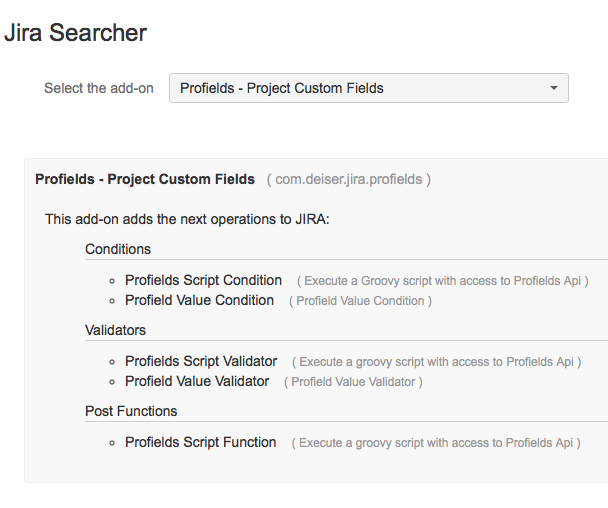Click the grey description beside Profield Value Condition
This screenshot has width=608, height=508.
(360, 301)
